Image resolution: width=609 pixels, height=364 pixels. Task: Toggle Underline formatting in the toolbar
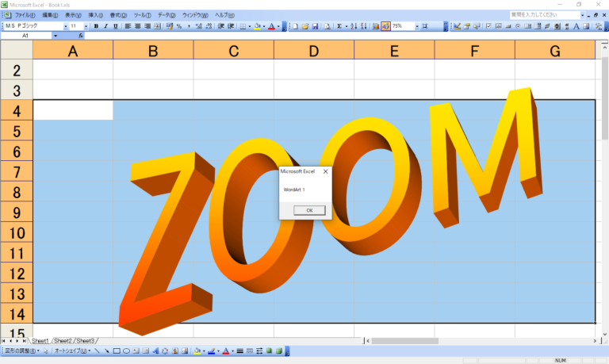115,26
